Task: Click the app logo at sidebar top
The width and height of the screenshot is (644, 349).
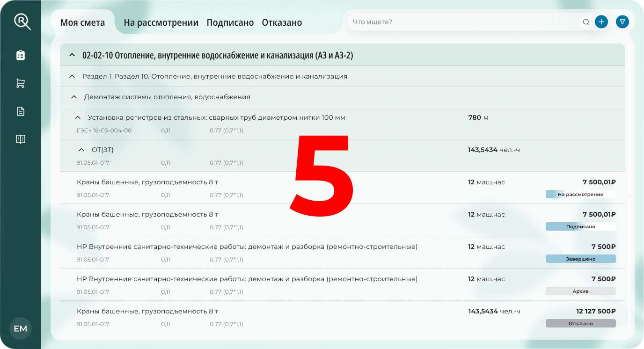Action: 20,21
